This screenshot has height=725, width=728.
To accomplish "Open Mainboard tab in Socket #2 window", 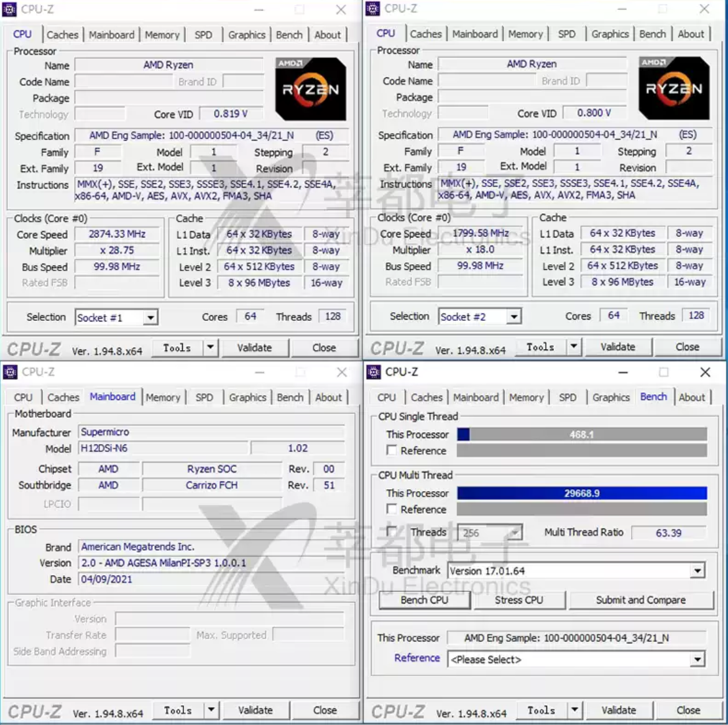I will [x=474, y=34].
